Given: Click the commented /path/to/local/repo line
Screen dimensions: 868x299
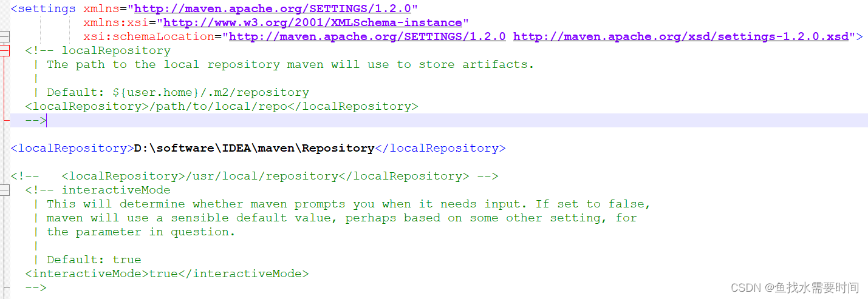Looking at the screenshot, I should pyautogui.click(x=222, y=106).
